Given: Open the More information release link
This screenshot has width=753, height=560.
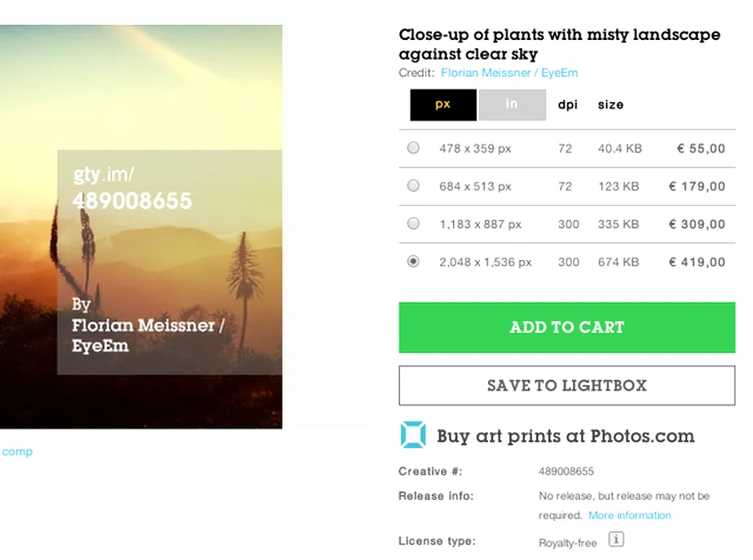Looking at the screenshot, I should (630, 515).
